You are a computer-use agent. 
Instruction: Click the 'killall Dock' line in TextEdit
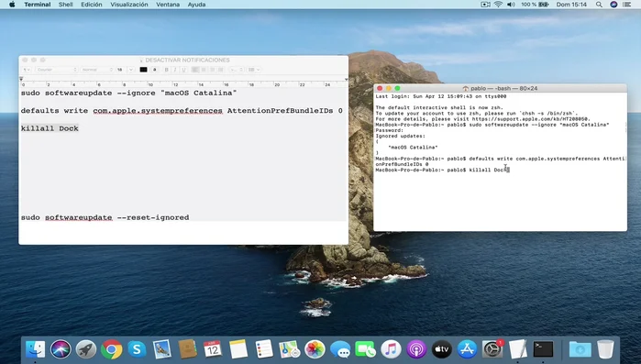coord(50,128)
